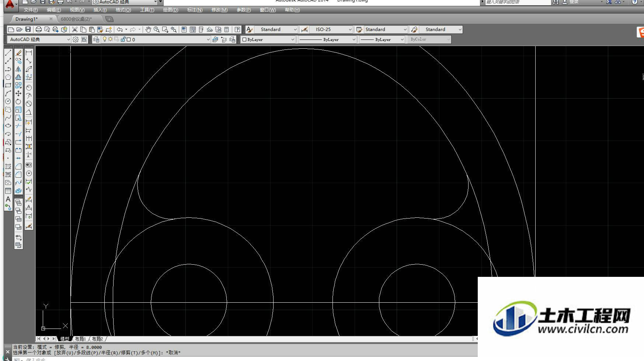This screenshot has width=644, height=361.
Task: Select the Revision Cloud tool
Action: coord(8,110)
